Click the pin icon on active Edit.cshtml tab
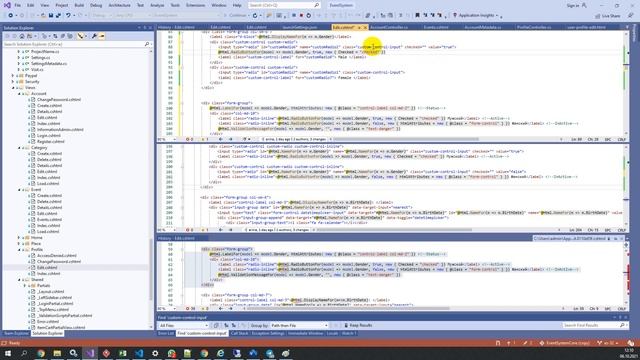This screenshot has width=640, height=360. point(359,27)
